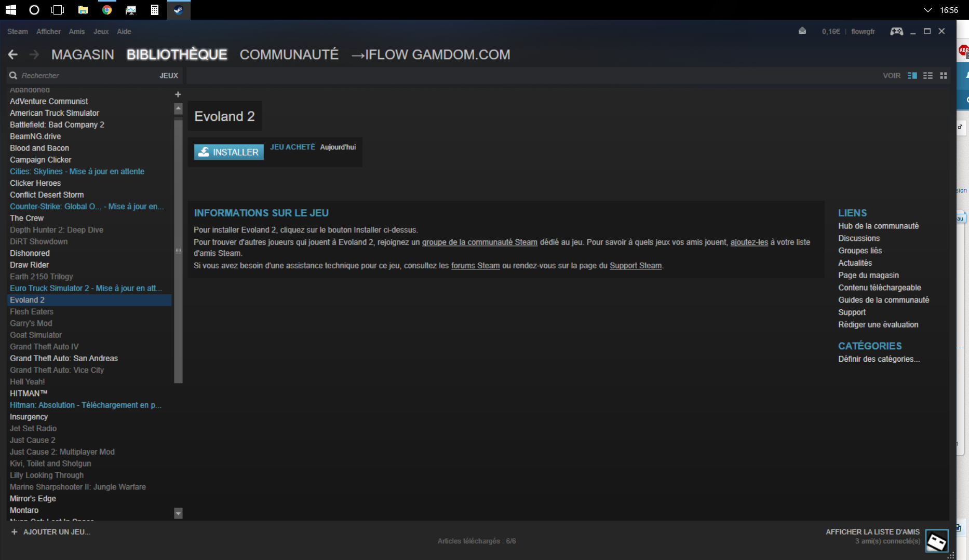The width and height of the screenshot is (969, 560).
Task: Click AJOUTER UN JEU button
Action: pyautogui.click(x=57, y=532)
